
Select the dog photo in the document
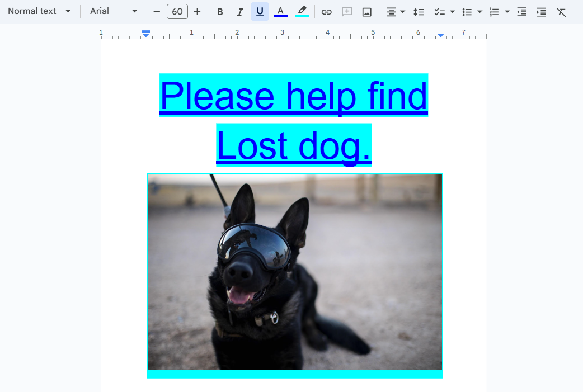[x=295, y=272]
